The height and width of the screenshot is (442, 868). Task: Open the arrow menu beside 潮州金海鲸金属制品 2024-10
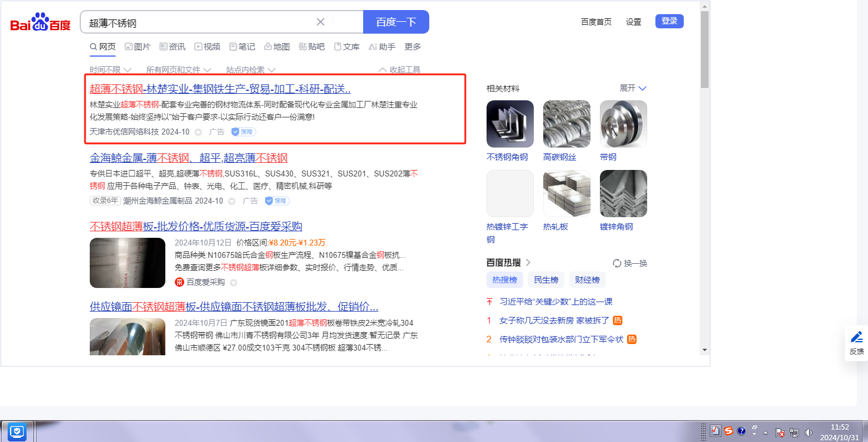click(x=231, y=201)
